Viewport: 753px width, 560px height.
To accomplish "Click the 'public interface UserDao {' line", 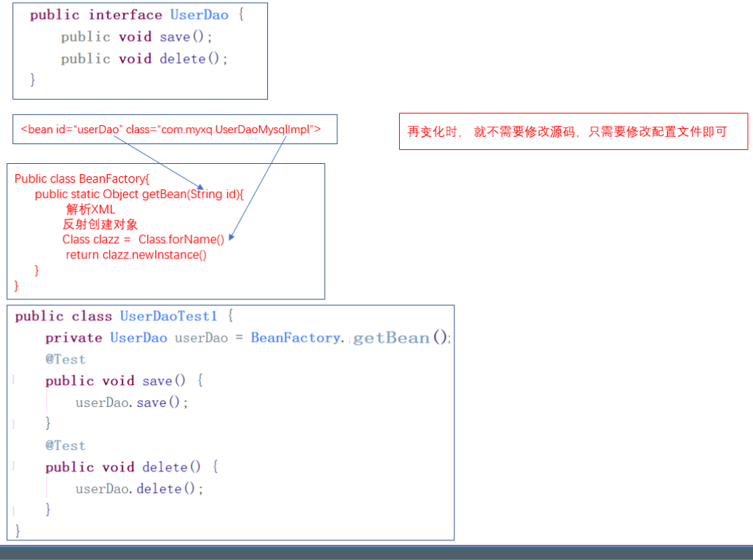I will tap(137, 15).
